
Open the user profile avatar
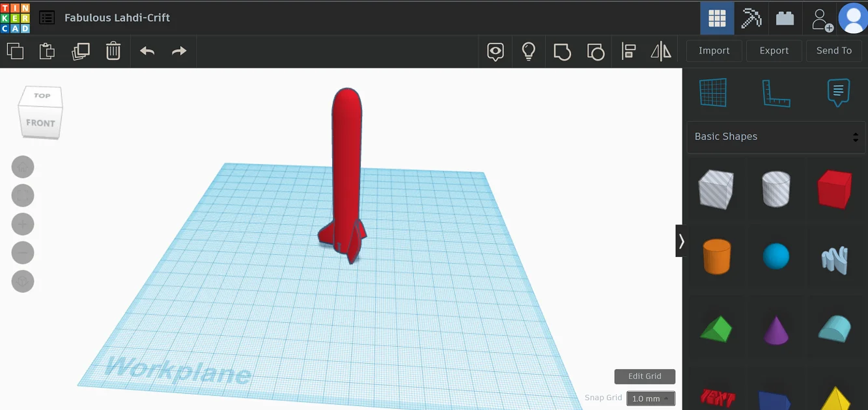pyautogui.click(x=852, y=18)
